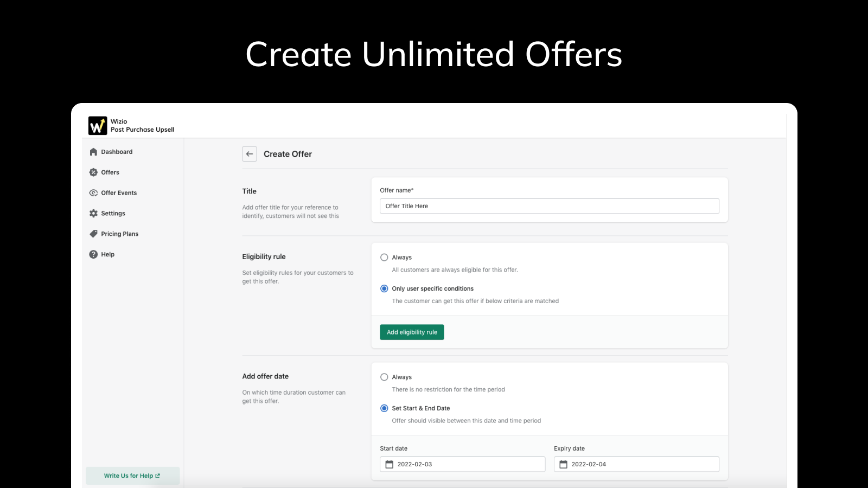This screenshot has width=868, height=488.
Task: Navigate to Pricing Plans
Action: (119, 234)
